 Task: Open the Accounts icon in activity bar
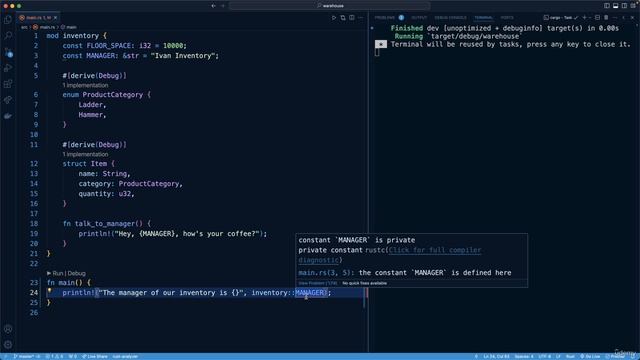tap(8, 329)
